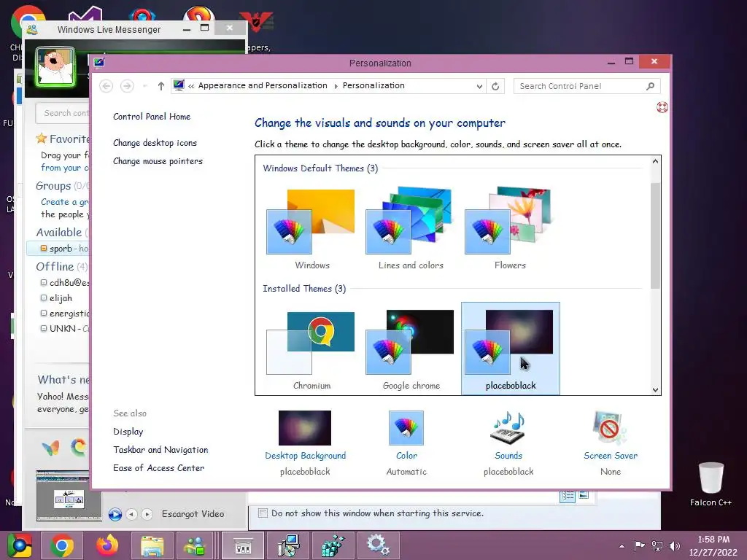
Task: Select the Lines and colors theme
Action: [x=411, y=228]
